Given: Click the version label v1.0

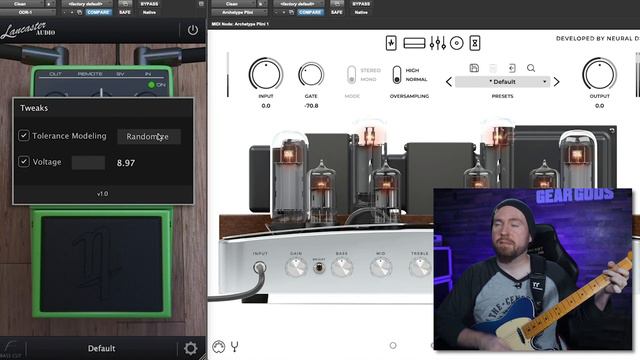Looking at the screenshot, I should (x=102, y=193).
